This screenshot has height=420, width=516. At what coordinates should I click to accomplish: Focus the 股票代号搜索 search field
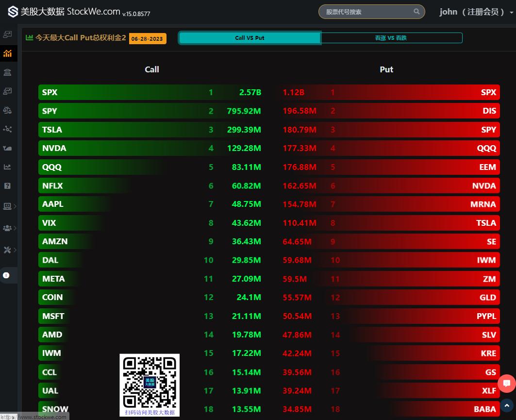[371, 12]
